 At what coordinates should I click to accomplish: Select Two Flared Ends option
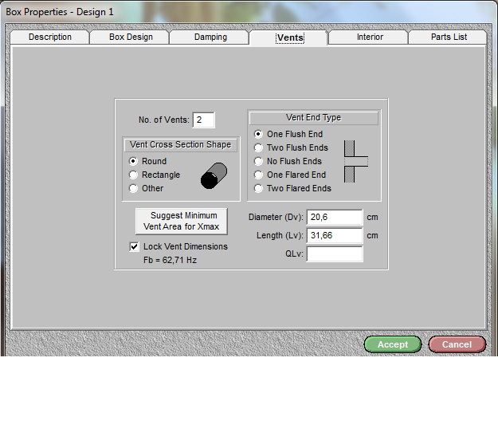(x=292, y=188)
